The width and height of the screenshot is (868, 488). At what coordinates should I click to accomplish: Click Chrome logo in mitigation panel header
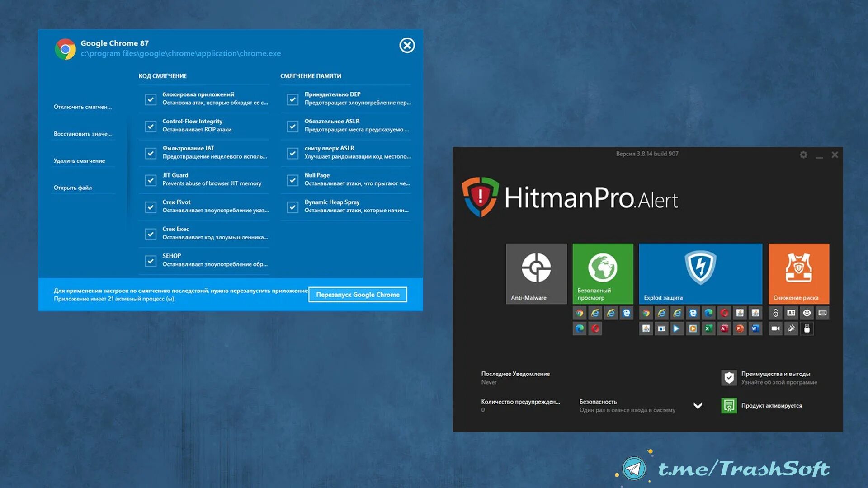[x=66, y=49]
